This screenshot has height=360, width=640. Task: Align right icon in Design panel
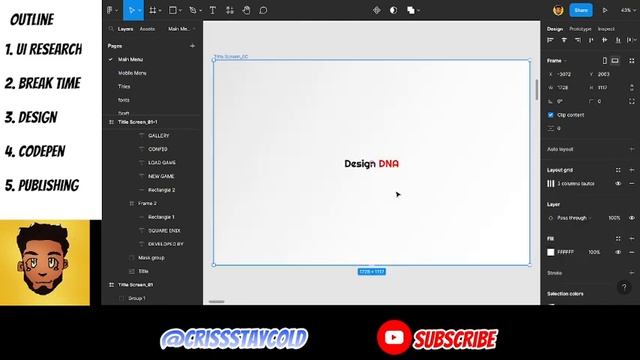578,40
